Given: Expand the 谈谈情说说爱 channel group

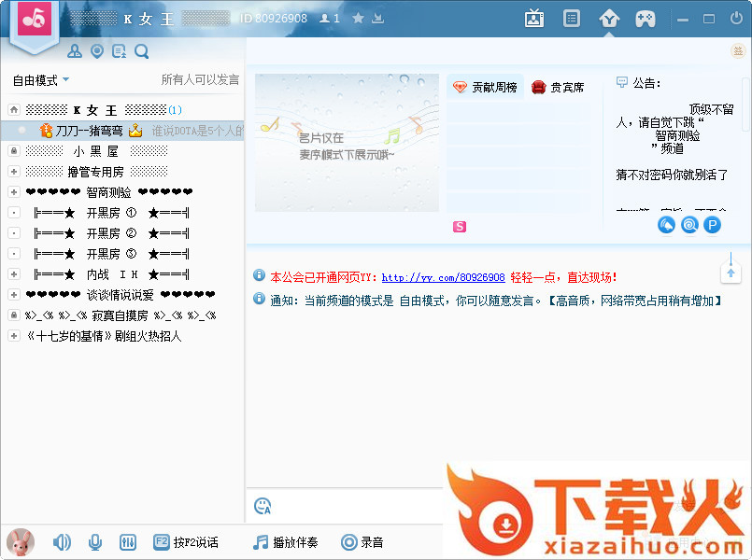Looking at the screenshot, I should pyautogui.click(x=13, y=295).
